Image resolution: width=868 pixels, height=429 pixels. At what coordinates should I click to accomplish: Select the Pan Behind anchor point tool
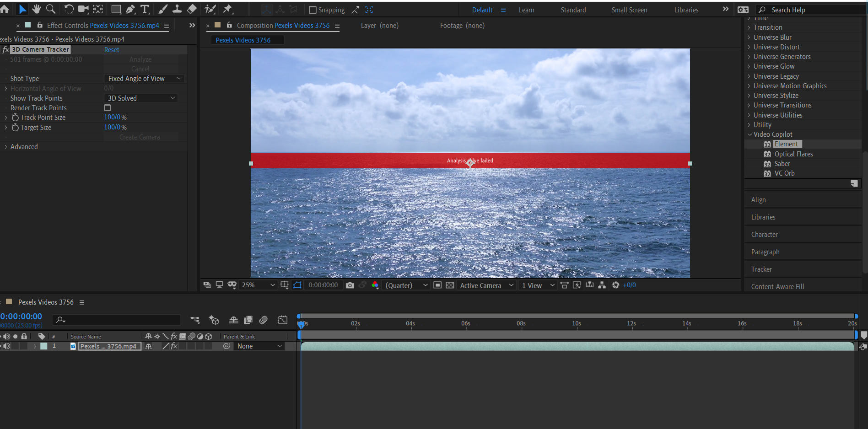pyautogui.click(x=98, y=9)
